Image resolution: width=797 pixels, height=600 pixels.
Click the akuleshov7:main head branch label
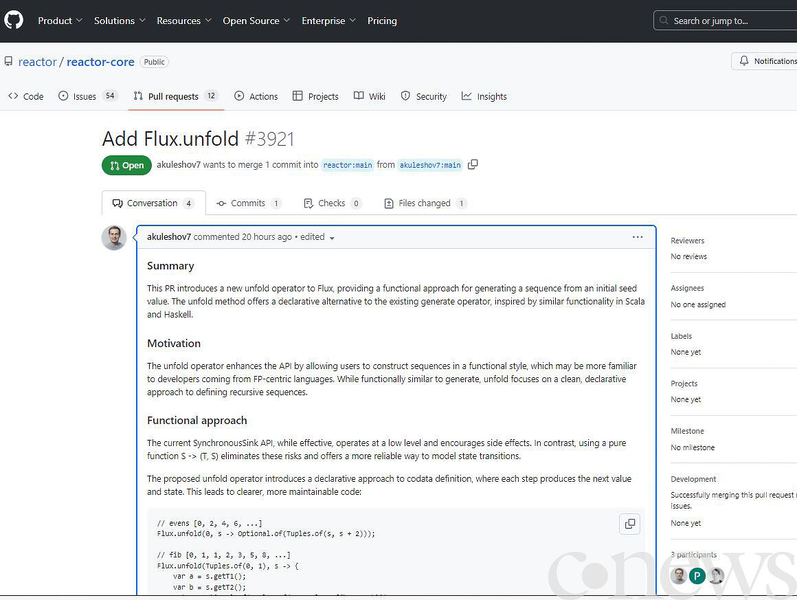coord(430,165)
